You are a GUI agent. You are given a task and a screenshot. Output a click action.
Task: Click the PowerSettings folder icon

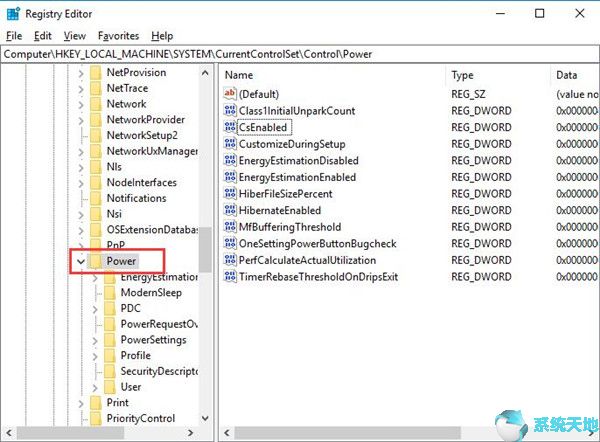coord(110,340)
